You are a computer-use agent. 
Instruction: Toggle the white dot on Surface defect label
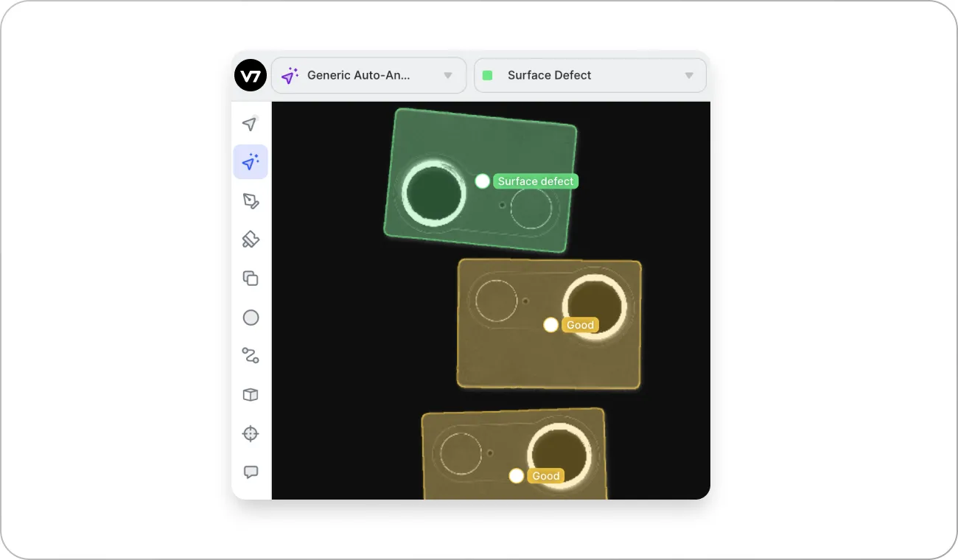[482, 181]
